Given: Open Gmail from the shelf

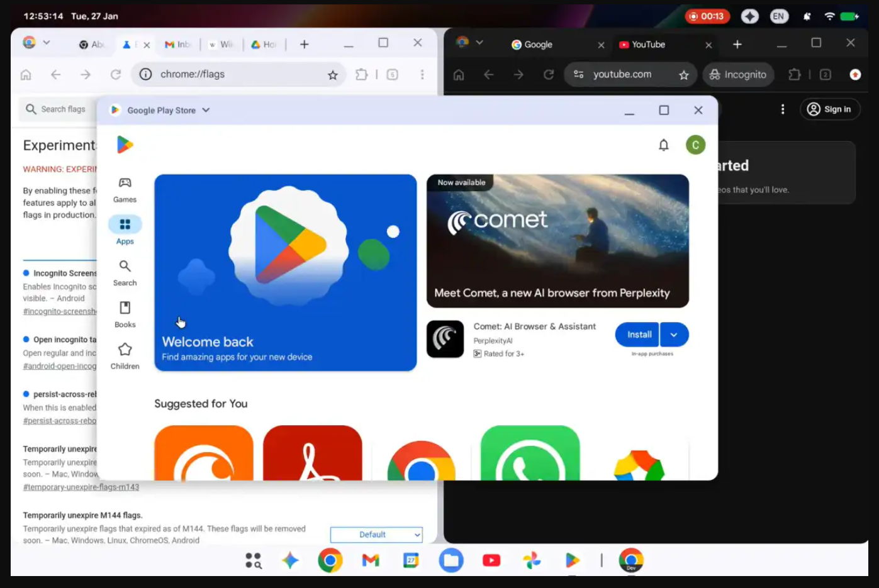Looking at the screenshot, I should pos(371,560).
